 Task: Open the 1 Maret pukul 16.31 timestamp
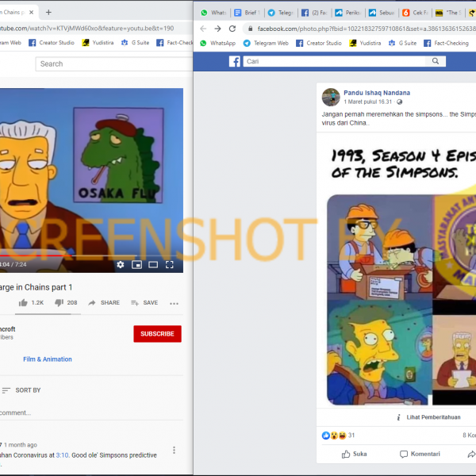[x=367, y=102]
